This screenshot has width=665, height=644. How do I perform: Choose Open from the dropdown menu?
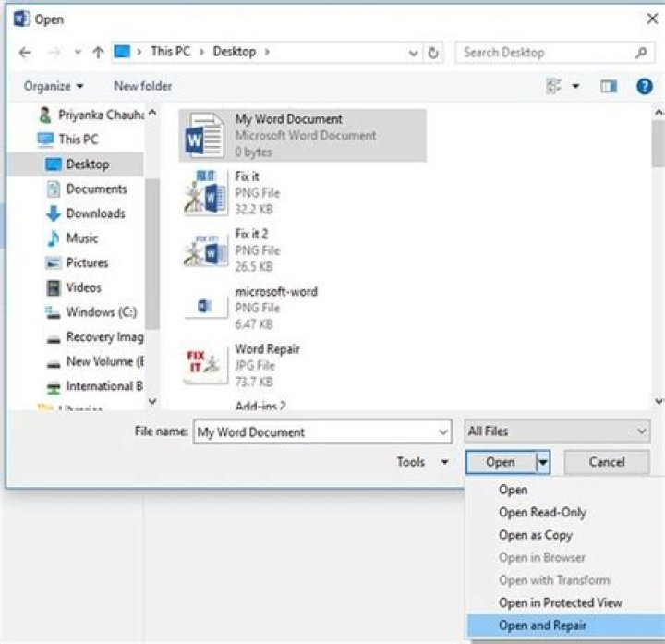coord(514,490)
